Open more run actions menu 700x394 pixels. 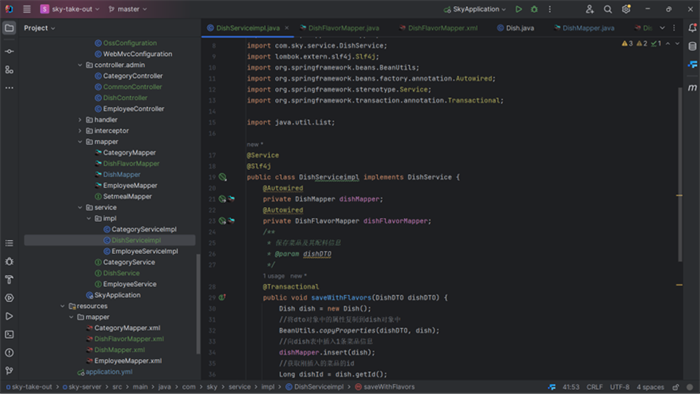click(550, 9)
